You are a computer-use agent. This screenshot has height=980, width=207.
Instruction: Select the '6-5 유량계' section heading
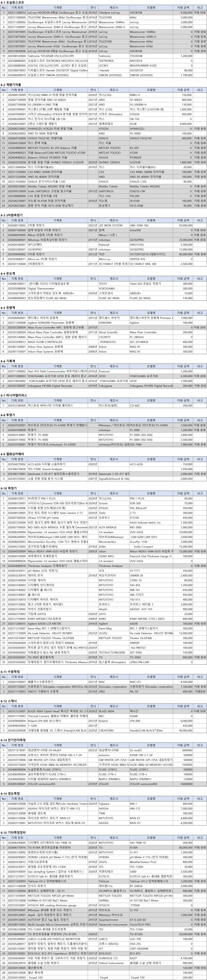click(8, 308)
